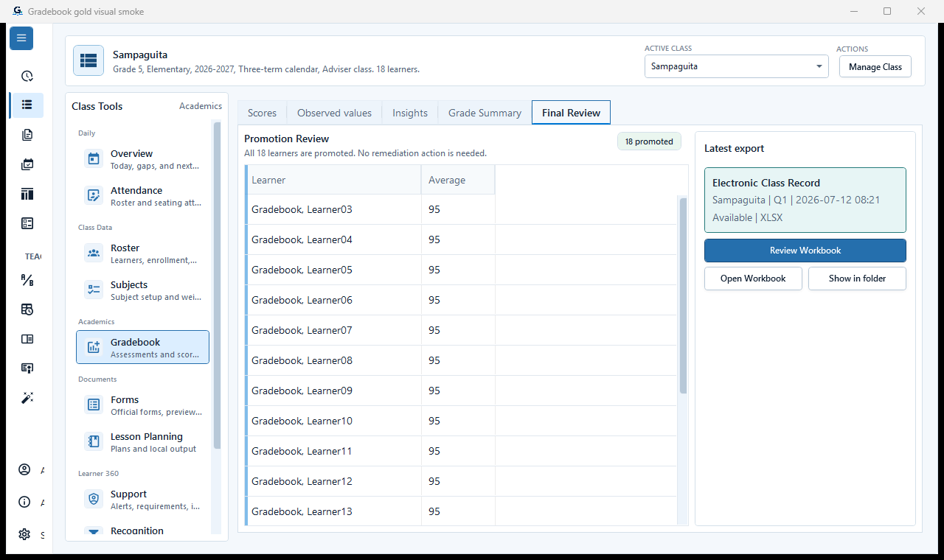Open the magic wand sidebar icon
Viewport: 944px width, 560px height.
(27, 398)
